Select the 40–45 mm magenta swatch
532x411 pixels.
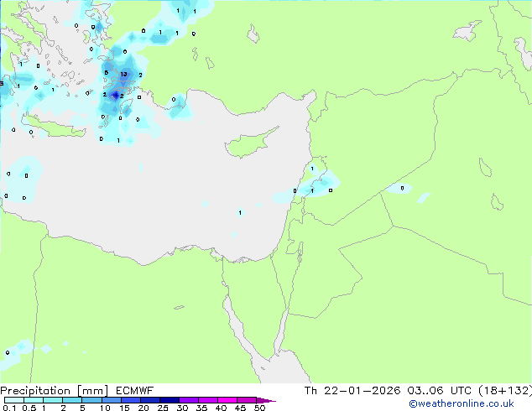(227, 400)
